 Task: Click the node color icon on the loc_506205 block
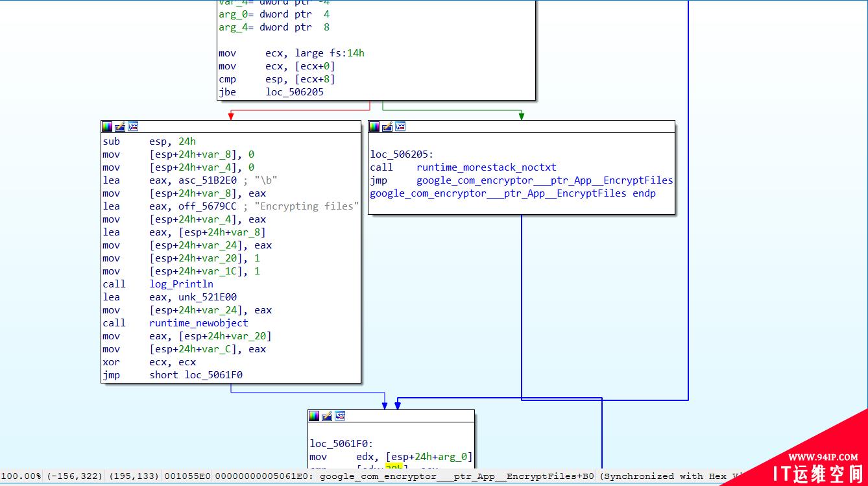click(x=374, y=127)
